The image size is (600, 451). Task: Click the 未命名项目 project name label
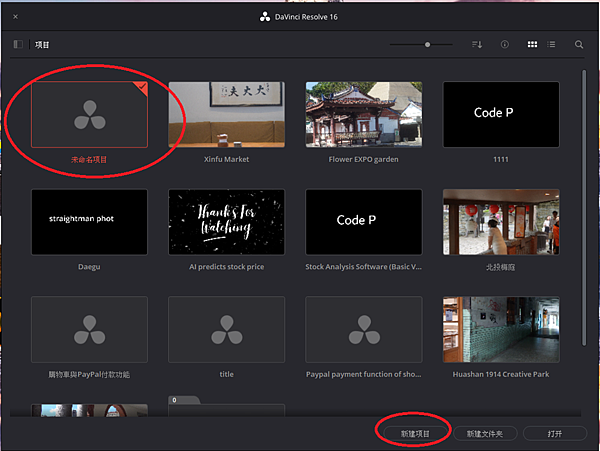click(89, 160)
